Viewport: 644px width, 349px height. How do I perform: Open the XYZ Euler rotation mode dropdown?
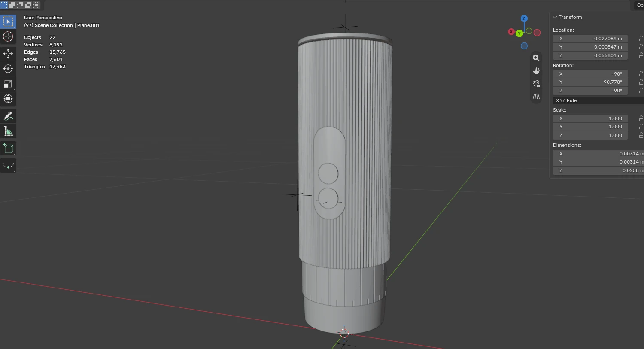point(598,100)
